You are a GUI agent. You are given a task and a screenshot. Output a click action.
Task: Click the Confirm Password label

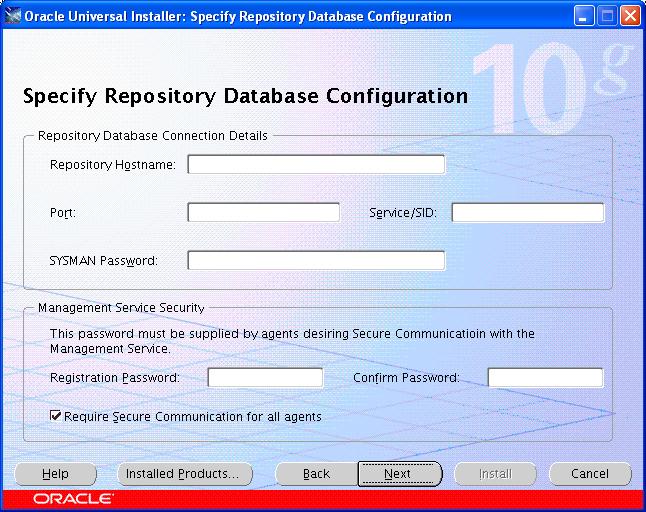pyautogui.click(x=406, y=378)
